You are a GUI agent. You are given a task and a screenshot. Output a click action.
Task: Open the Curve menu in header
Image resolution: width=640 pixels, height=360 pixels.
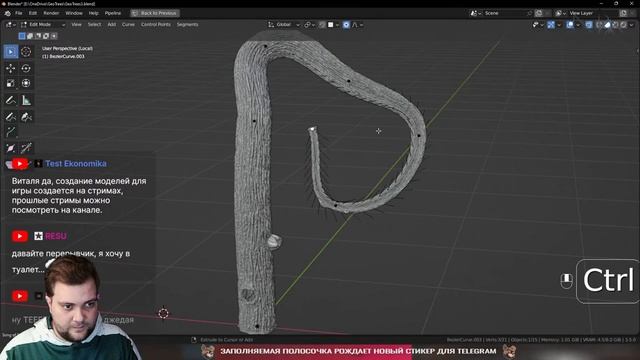[128, 25]
